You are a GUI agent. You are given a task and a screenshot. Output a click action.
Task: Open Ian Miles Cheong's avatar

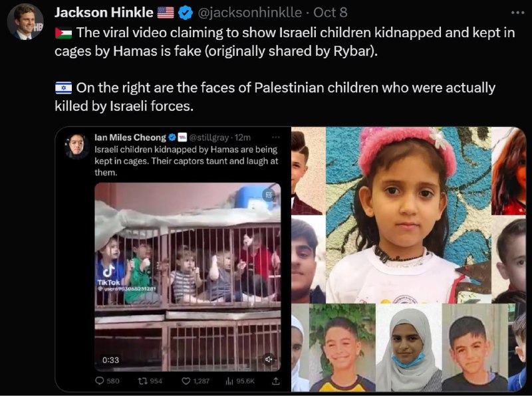click(77, 146)
